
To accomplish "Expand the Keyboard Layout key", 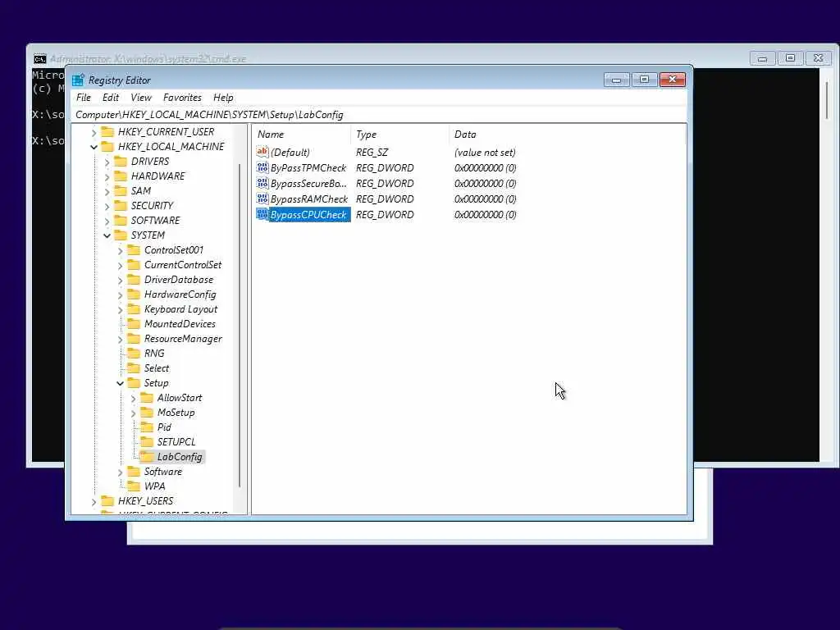I will [x=120, y=309].
